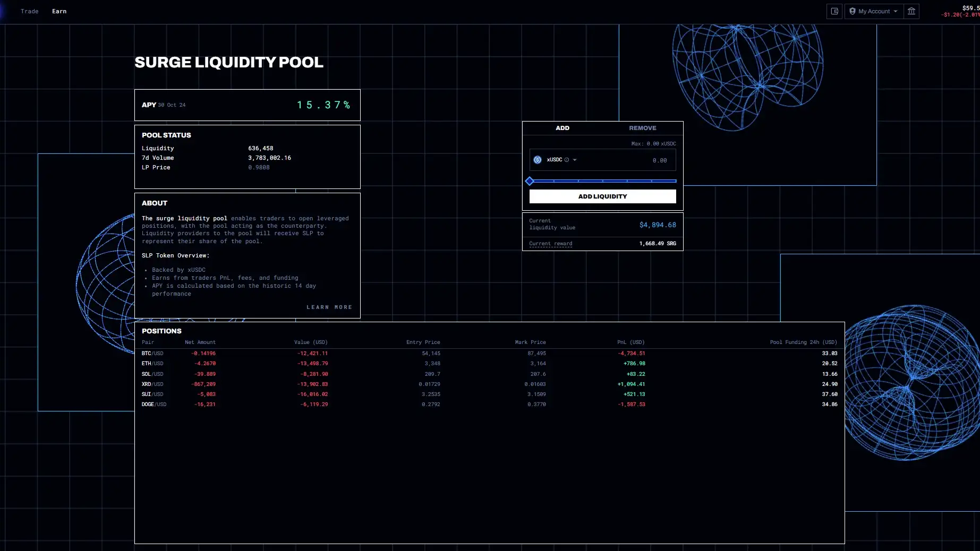Follow the LEARN MORE link
Viewport: 980px width, 551px height.
329,307
